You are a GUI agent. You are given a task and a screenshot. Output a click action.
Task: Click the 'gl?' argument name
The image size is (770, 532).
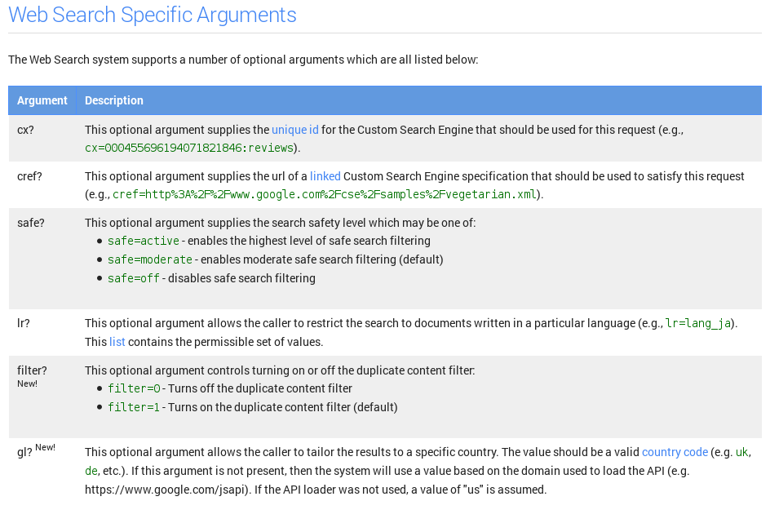point(25,452)
